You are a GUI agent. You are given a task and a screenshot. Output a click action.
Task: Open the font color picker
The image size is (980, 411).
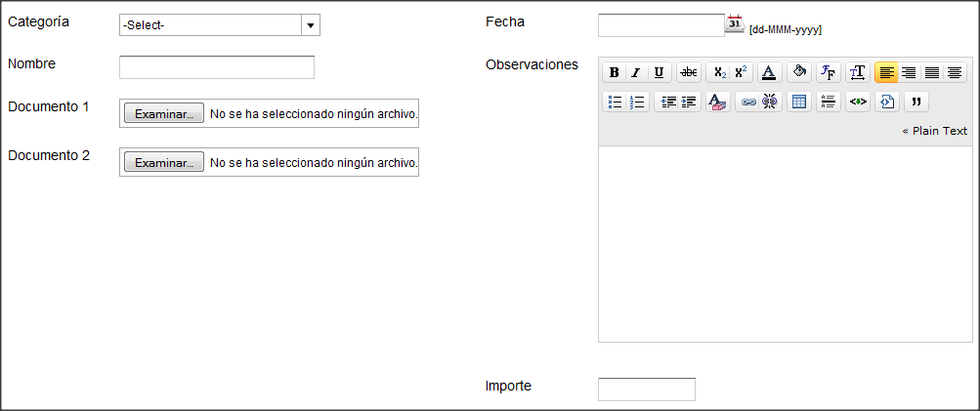pyautogui.click(x=769, y=72)
